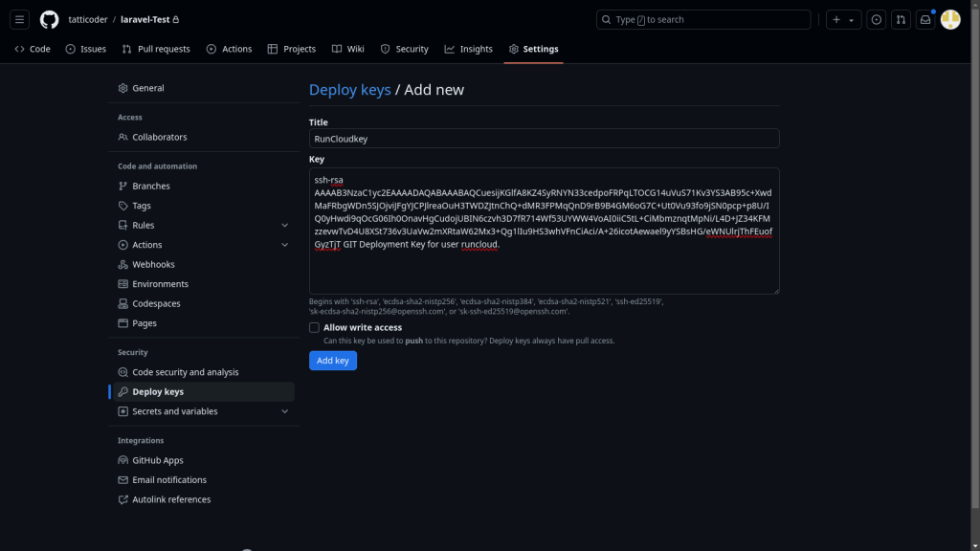Click the search bar at top
This screenshot has width=980, height=551.
[x=703, y=19]
